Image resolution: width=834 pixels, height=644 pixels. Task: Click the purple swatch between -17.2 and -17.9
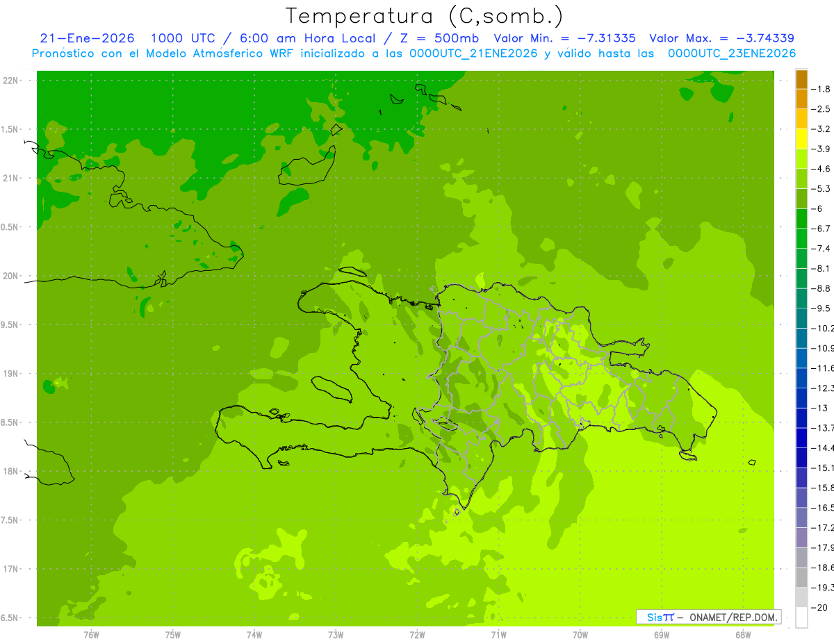coord(801,538)
